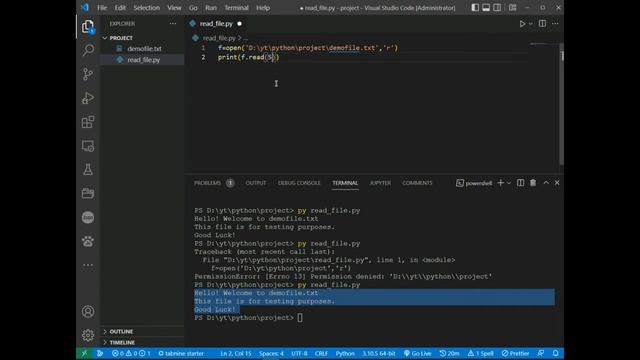Open editor More Actions ellipsis
The image size is (640, 360).
[x=555, y=24]
